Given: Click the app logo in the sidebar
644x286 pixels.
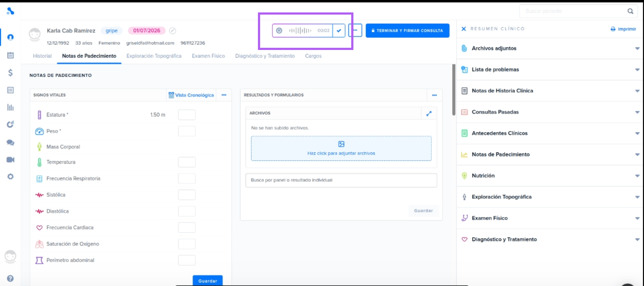Looking at the screenshot, I should pyautogui.click(x=10, y=11).
